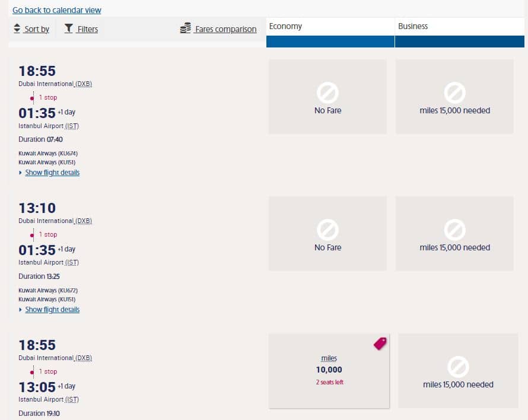Open the Sort by options
Viewport: 528px width, 420px height.
[36, 29]
